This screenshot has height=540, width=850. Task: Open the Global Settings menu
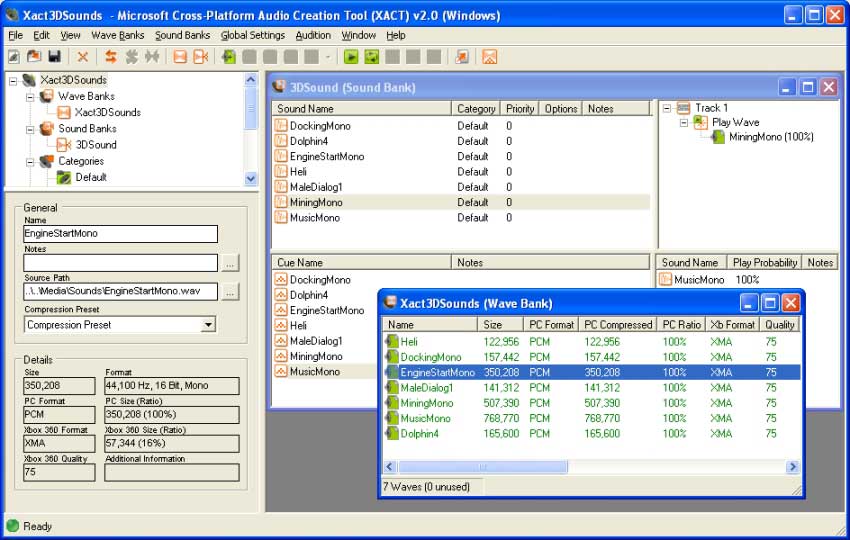[253, 35]
